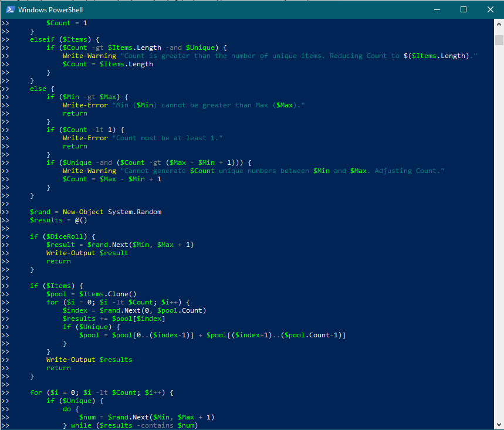504x430 pixels.
Task: Minimize the PowerShell window
Action: pos(437,9)
